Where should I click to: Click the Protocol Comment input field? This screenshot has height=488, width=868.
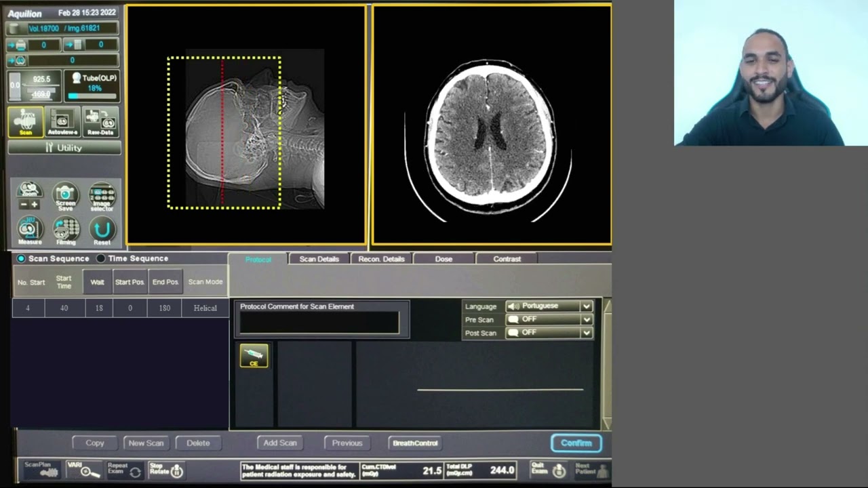319,323
